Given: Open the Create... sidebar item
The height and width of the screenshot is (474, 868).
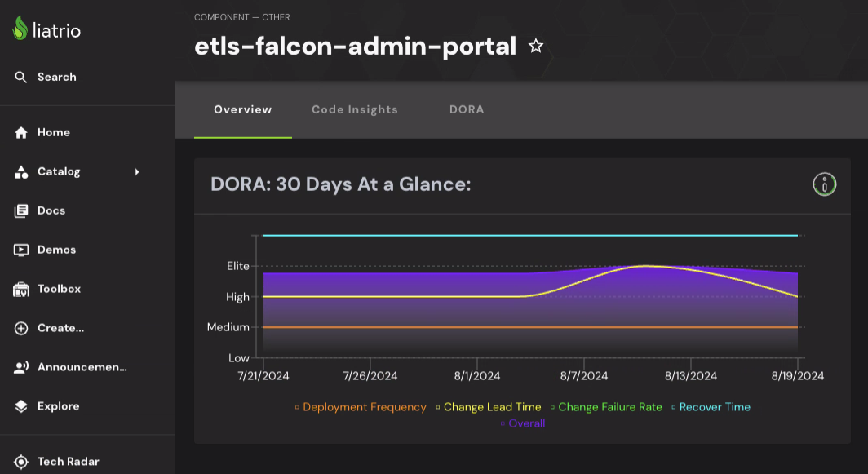Looking at the screenshot, I should pos(87,328).
